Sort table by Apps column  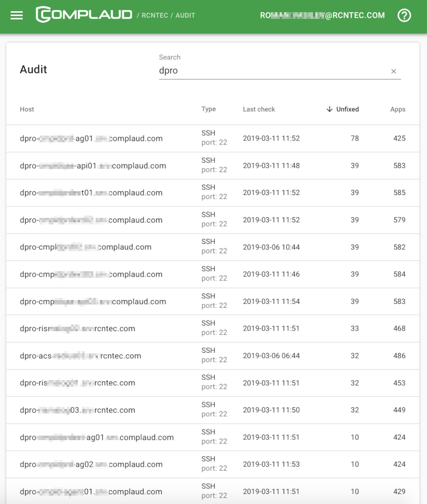(x=398, y=109)
